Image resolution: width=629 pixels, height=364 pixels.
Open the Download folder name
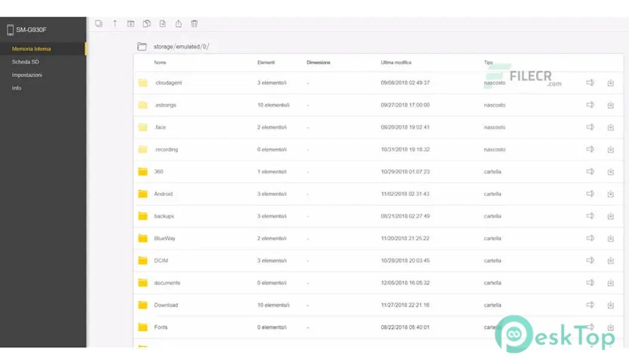(166, 305)
